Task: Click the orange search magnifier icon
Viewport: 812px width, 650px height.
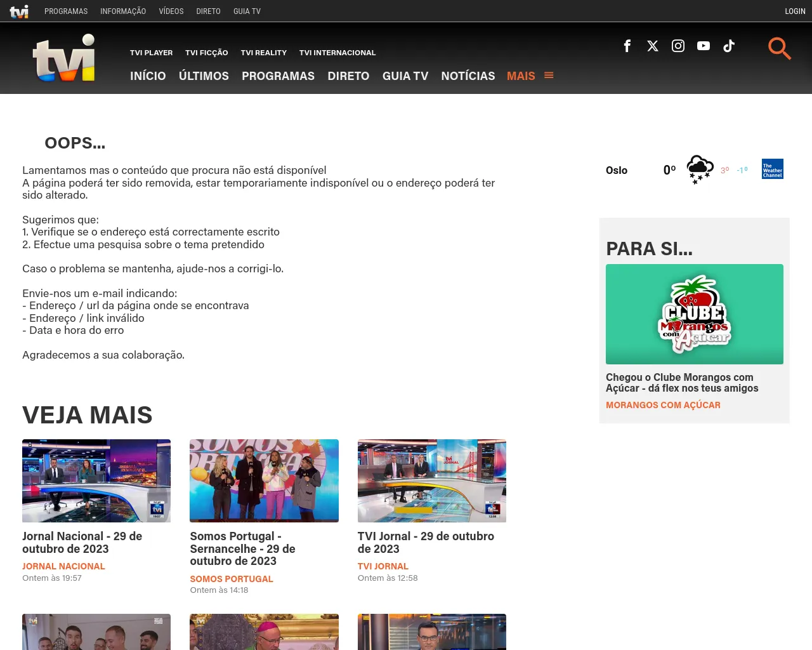Action: tap(779, 48)
